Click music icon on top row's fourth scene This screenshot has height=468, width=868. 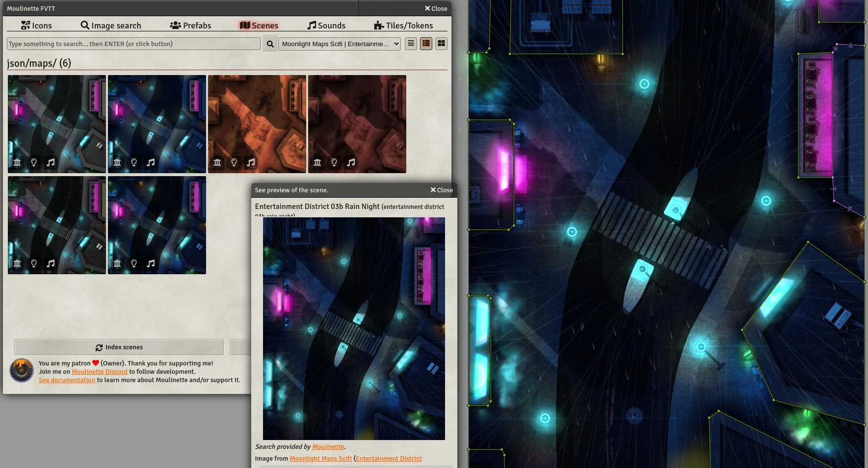pos(351,162)
